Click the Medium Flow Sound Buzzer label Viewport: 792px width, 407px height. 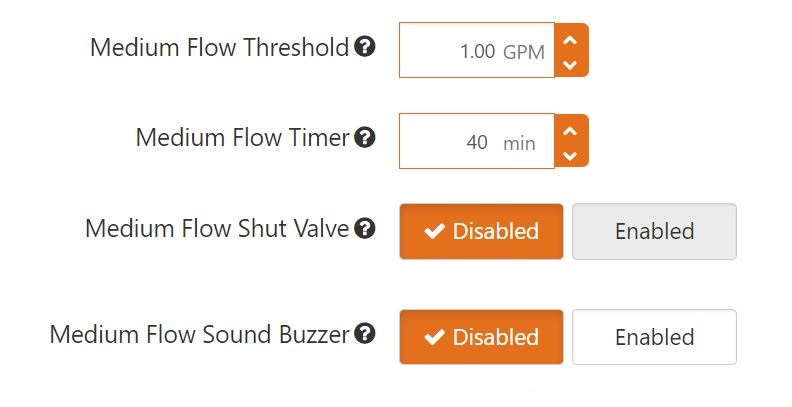click(199, 335)
